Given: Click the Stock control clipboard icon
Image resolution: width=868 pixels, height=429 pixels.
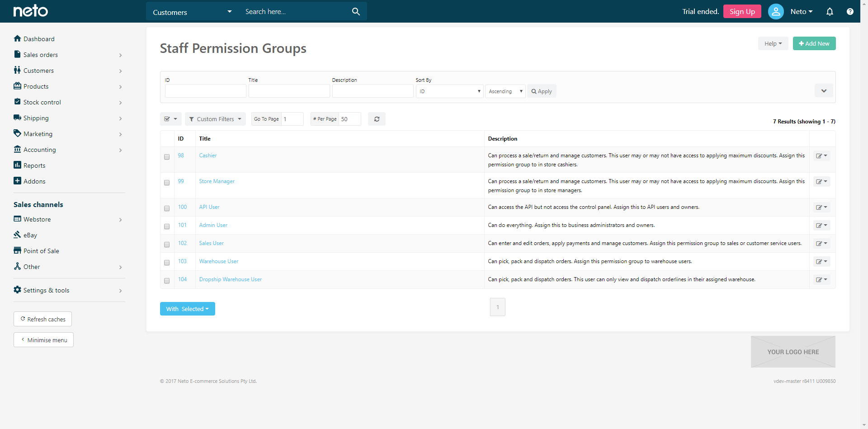Looking at the screenshot, I should click(17, 102).
